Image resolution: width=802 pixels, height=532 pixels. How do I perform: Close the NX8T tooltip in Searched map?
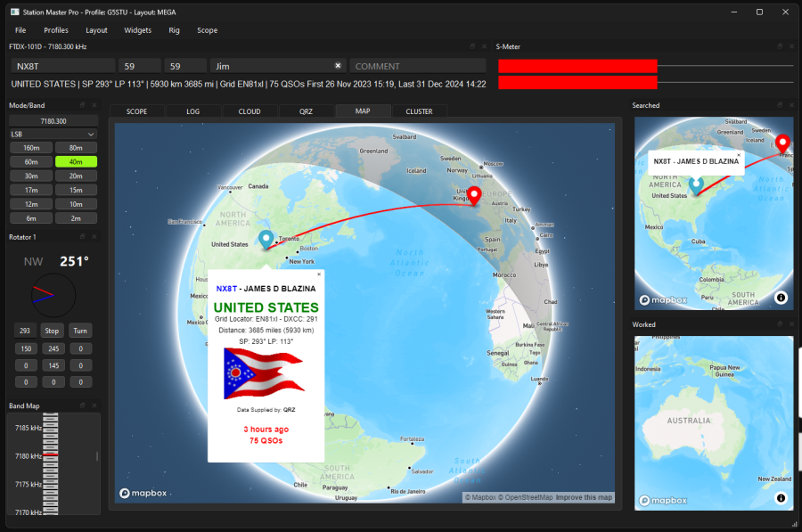coord(739,154)
